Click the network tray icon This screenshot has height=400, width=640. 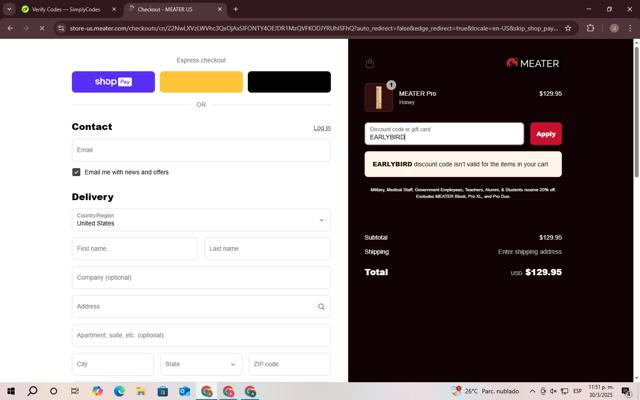tap(564, 391)
